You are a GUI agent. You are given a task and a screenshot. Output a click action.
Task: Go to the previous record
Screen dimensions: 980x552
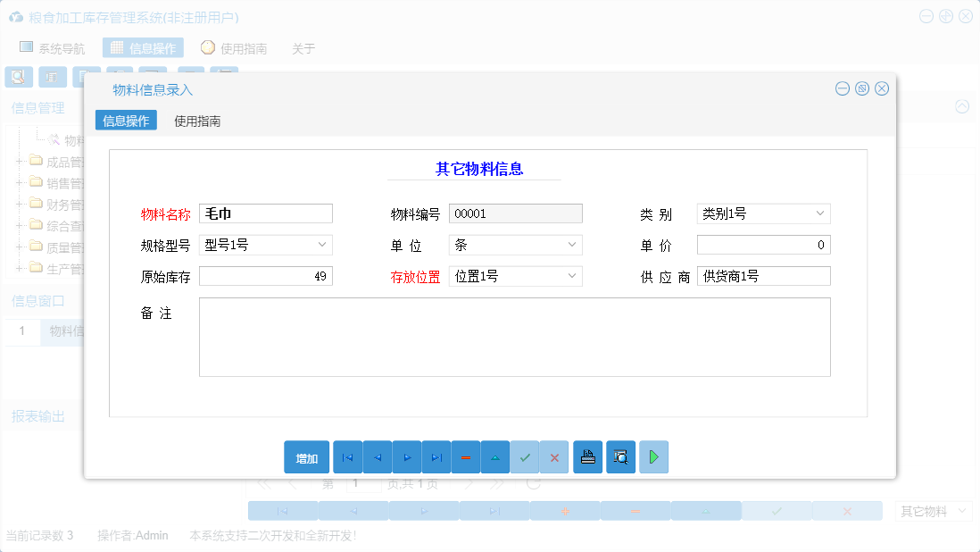[x=377, y=456]
